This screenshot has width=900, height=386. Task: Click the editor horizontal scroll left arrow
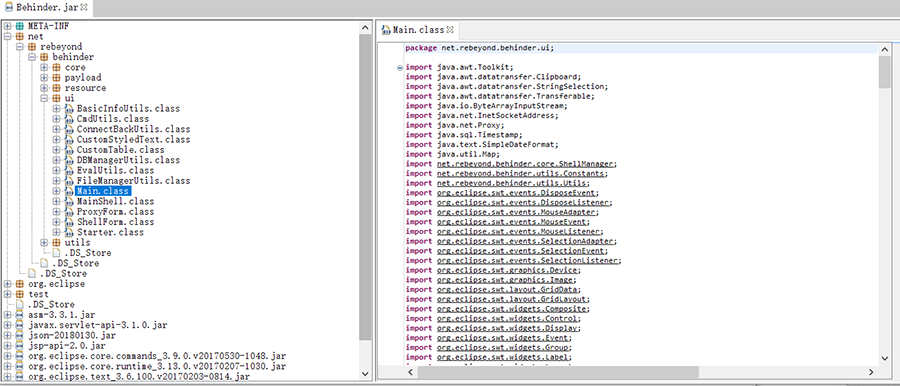pos(411,372)
